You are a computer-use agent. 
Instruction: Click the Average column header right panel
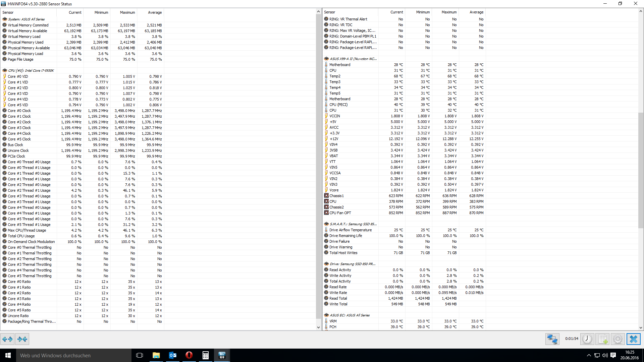point(476,12)
